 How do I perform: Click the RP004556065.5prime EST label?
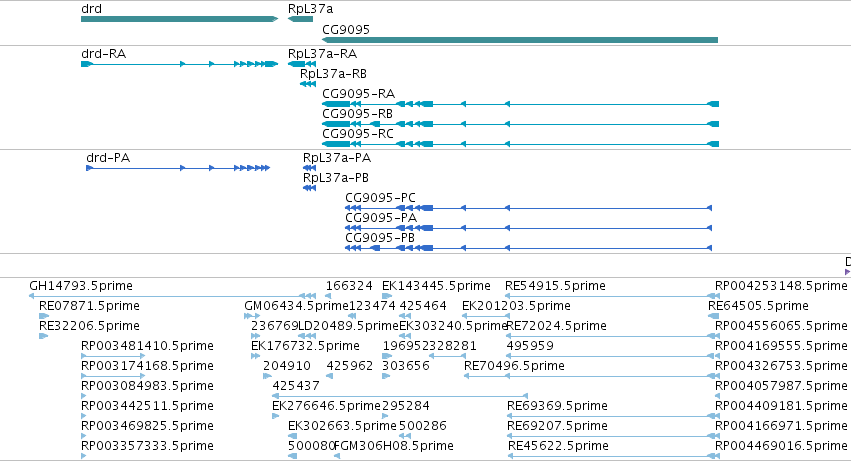pyautogui.click(x=781, y=326)
